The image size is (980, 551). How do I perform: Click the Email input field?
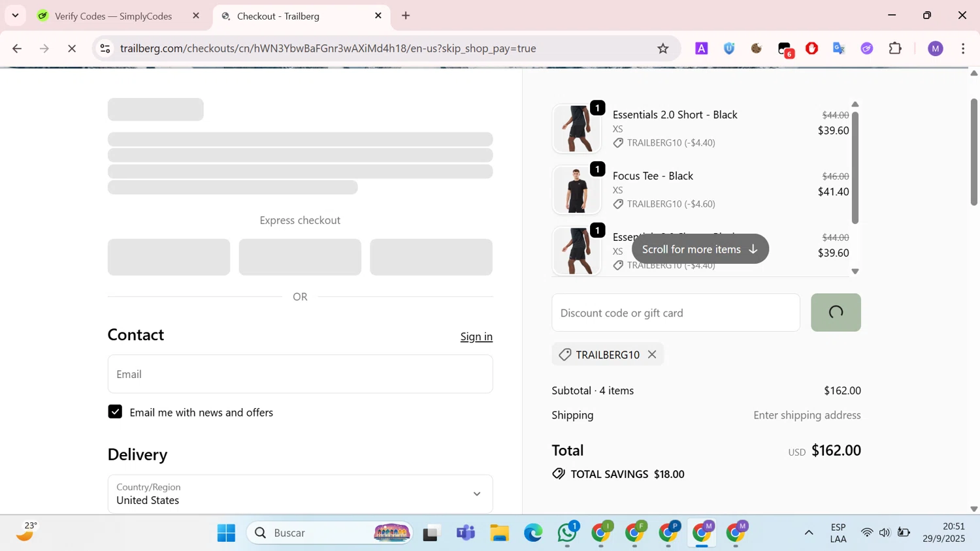[300, 374]
